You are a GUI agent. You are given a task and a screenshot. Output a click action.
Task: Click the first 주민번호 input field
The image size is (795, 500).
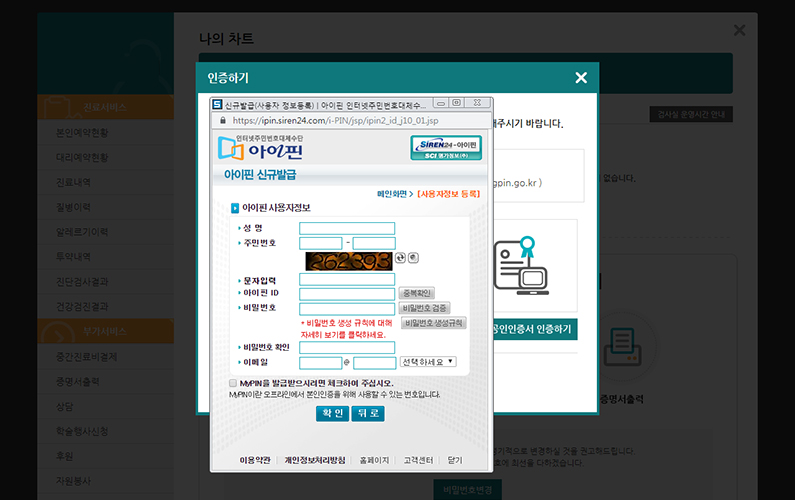[320, 243]
